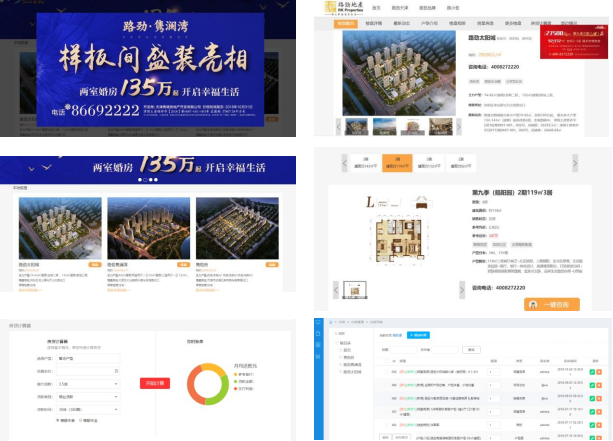
Task: Click right arrow beside floor-plan thumbnail strip
Action: point(462,290)
